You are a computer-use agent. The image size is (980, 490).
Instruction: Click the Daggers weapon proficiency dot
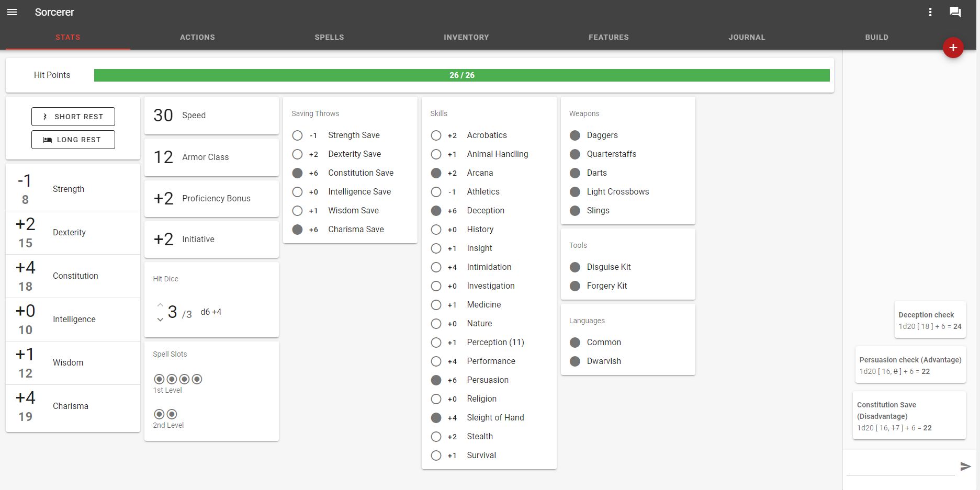pos(575,135)
